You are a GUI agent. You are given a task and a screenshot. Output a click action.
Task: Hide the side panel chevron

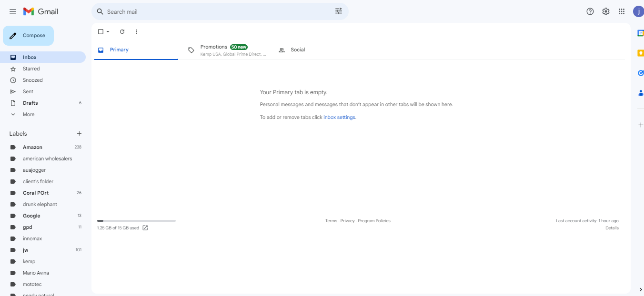[641, 289]
